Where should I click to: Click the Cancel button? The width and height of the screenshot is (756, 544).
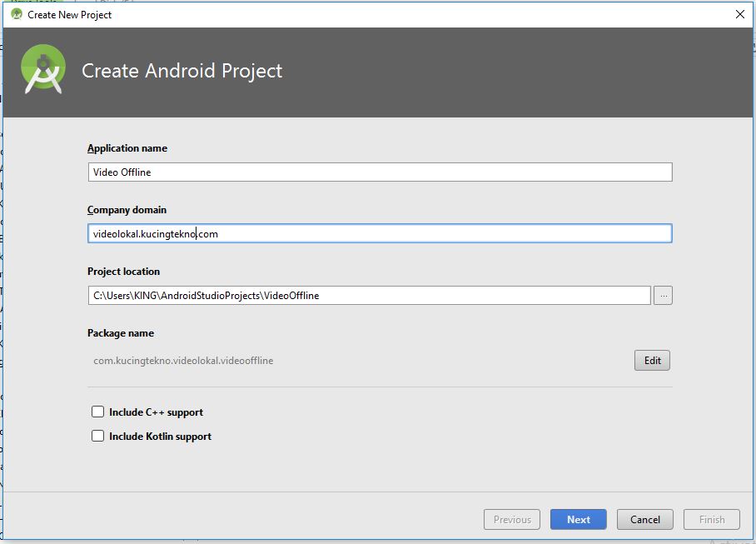click(644, 519)
